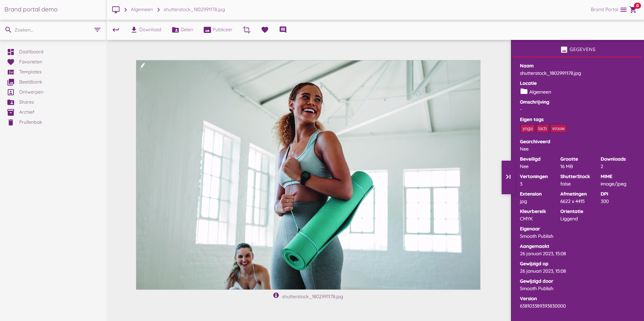Click the info icon below the image
Screen dimensions: 644x321
click(276, 296)
